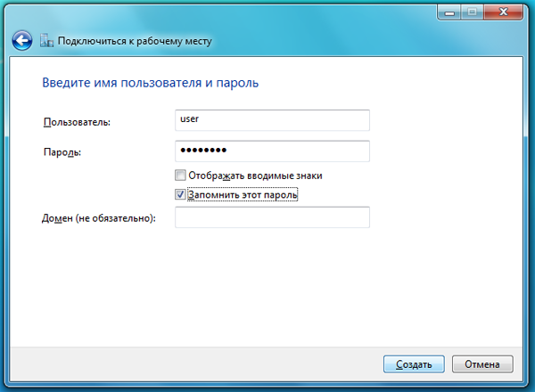Enable the Отображать вводимые знаки checkbox

[180, 176]
